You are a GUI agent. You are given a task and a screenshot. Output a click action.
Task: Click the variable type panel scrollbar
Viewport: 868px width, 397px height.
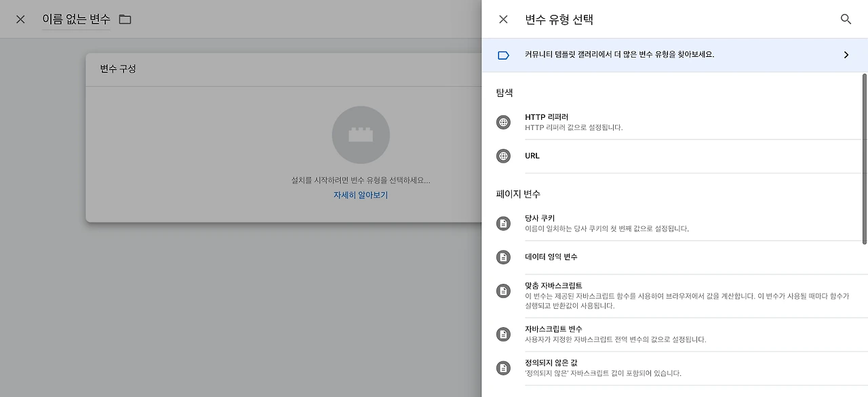pyautogui.click(x=865, y=159)
